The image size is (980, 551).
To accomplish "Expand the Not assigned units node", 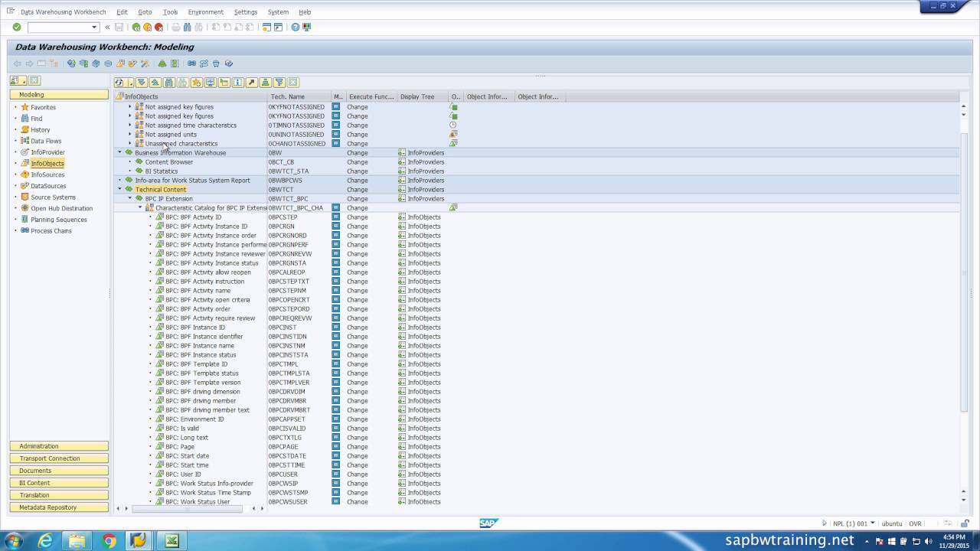I will [130, 134].
